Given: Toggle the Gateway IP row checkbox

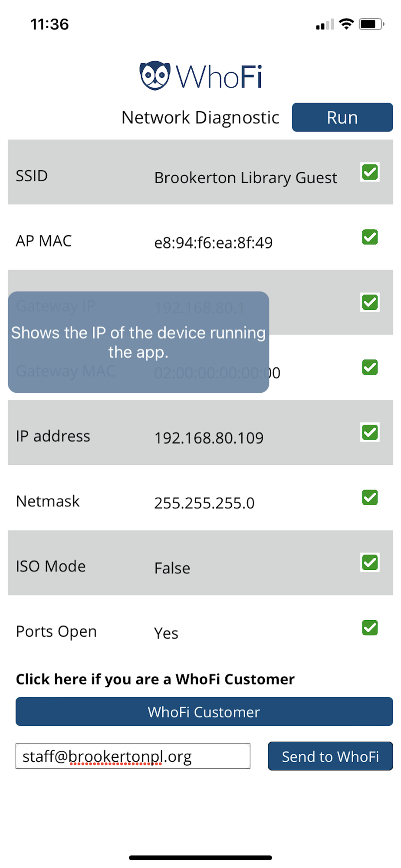Looking at the screenshot, I should point(370,302).
